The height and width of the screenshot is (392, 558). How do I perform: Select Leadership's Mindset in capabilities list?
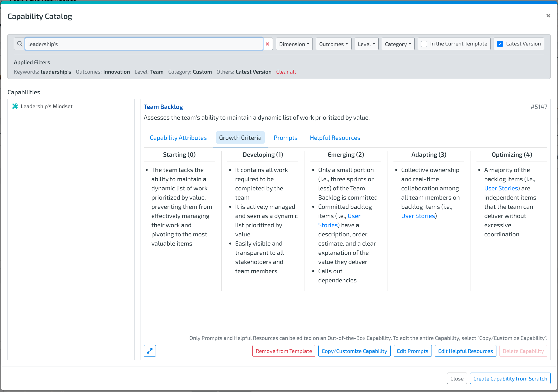click(46, 106)
